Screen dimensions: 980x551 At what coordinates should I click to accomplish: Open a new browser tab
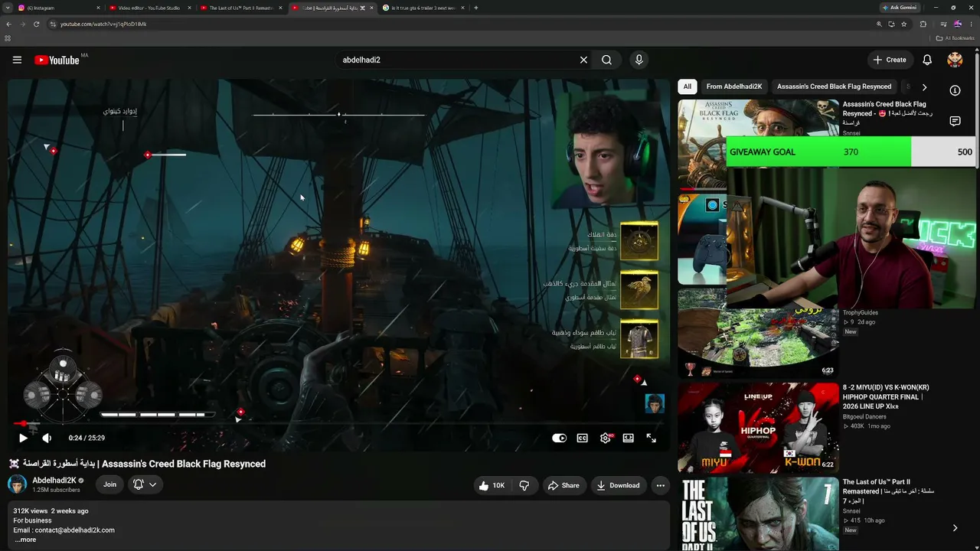pyautogui.click(x=476, y=8)
